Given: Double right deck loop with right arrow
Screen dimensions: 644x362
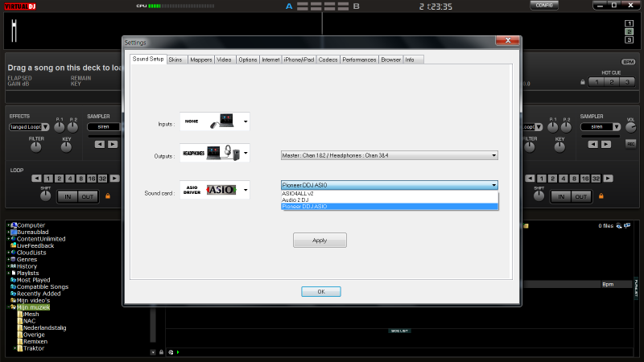Looking at the screenshot, I should (x=608, y=179).
